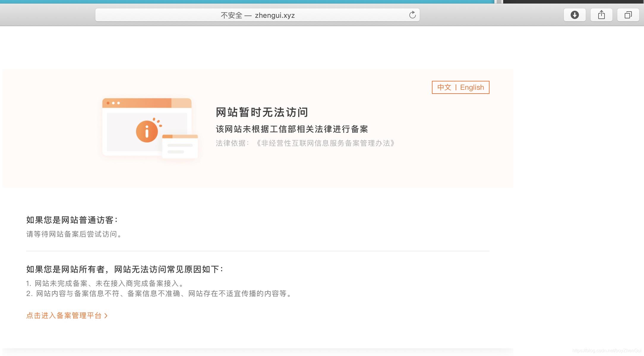This screenshot has height=356, width=644.
Task: Focus the zhengui.xyz address bar
Action: pos(257,15)
